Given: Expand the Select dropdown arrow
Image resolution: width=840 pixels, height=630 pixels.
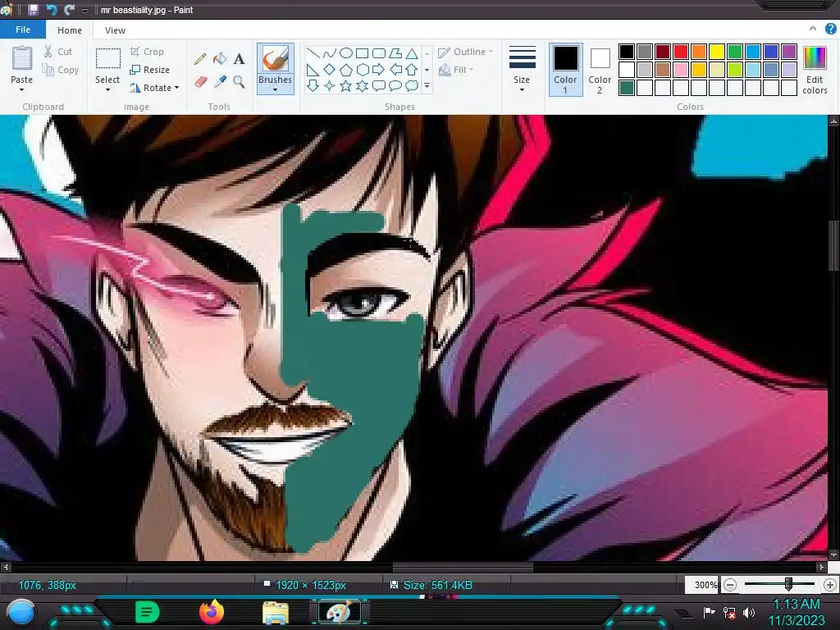Looking at the screenshot, I should [x=107, y=90].
